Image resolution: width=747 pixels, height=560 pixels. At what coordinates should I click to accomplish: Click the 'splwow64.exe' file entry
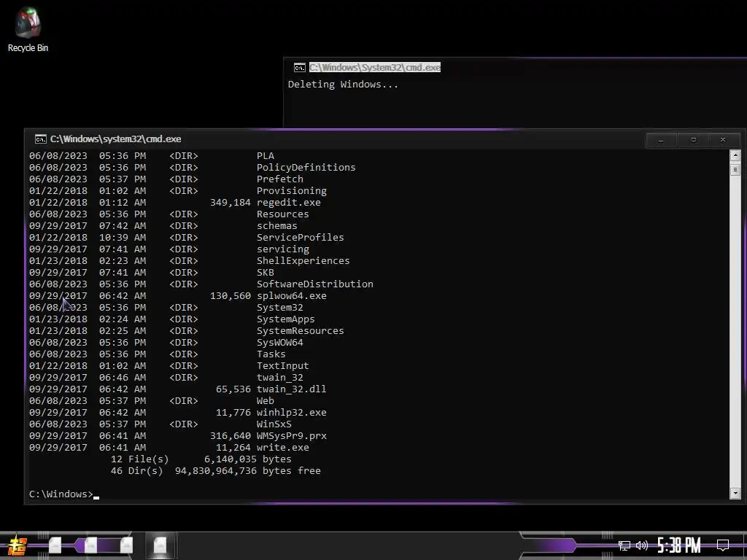click(292, 296)
